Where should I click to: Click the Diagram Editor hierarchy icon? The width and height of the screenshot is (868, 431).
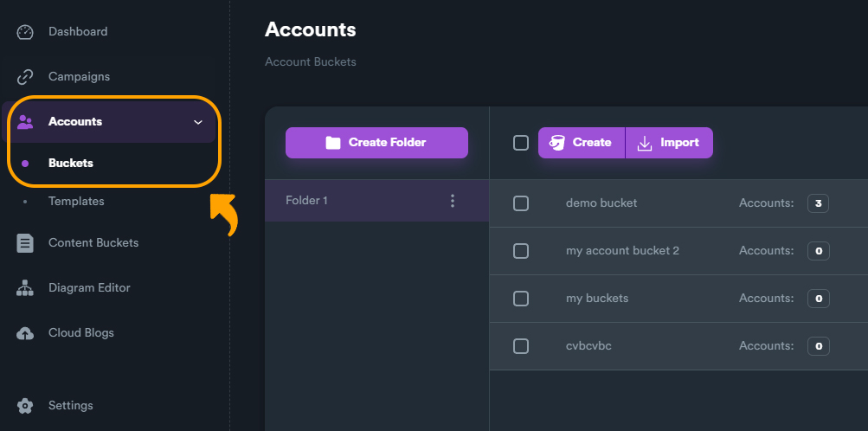point(25,288)
